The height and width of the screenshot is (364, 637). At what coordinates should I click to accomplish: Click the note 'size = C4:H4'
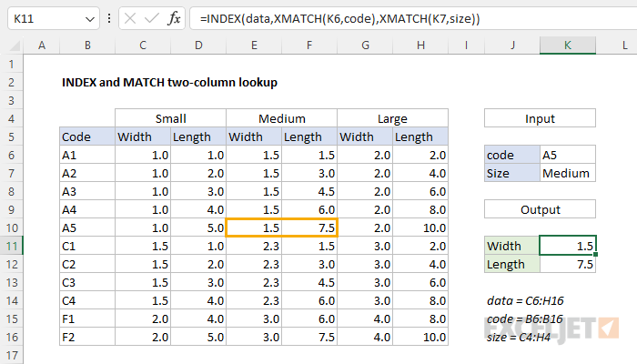pyautogui.click(x=519, y=338)
